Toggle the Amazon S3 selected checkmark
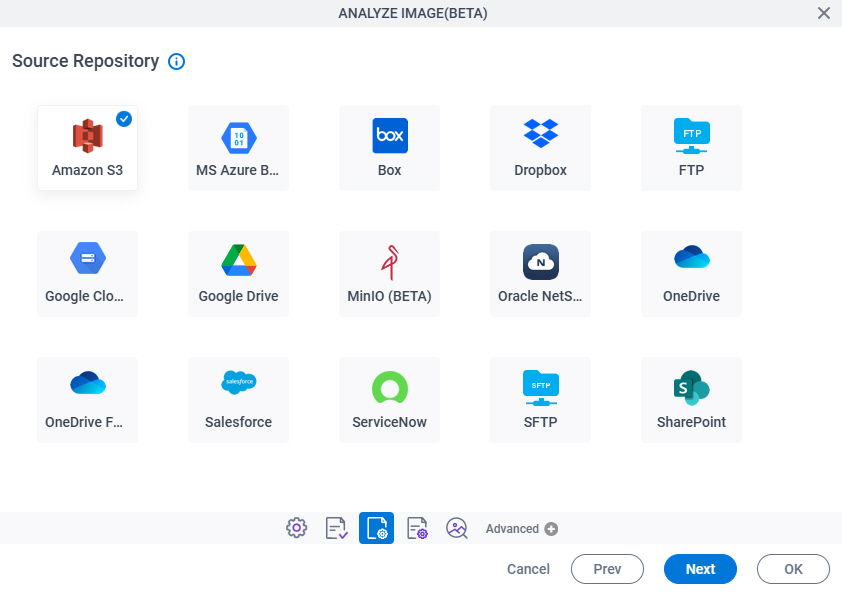Screen dimensions: 842x592 click(124, 119)
